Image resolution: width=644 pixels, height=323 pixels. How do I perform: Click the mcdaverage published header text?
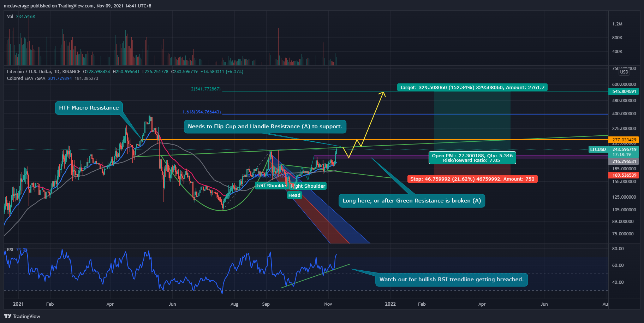click(77, 6)
